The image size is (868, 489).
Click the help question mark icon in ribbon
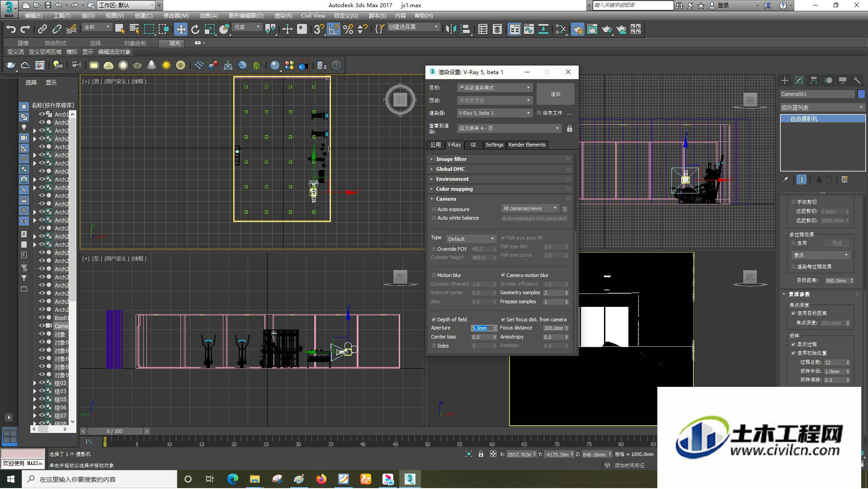pos(336,66)
